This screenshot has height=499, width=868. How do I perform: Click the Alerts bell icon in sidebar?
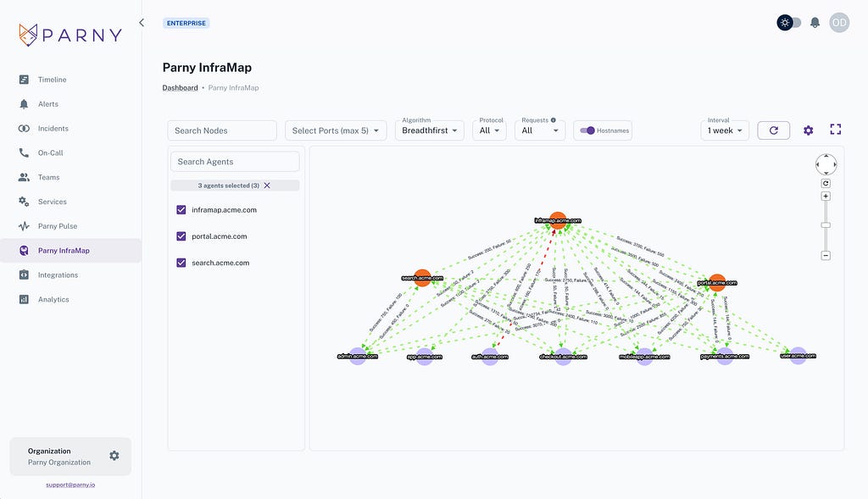[x=24, y=104]
